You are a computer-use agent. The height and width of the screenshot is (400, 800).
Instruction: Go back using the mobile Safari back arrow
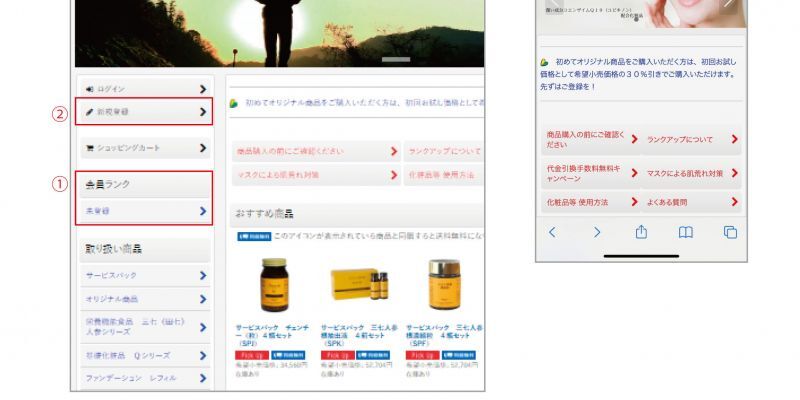(x=552, y=233)
